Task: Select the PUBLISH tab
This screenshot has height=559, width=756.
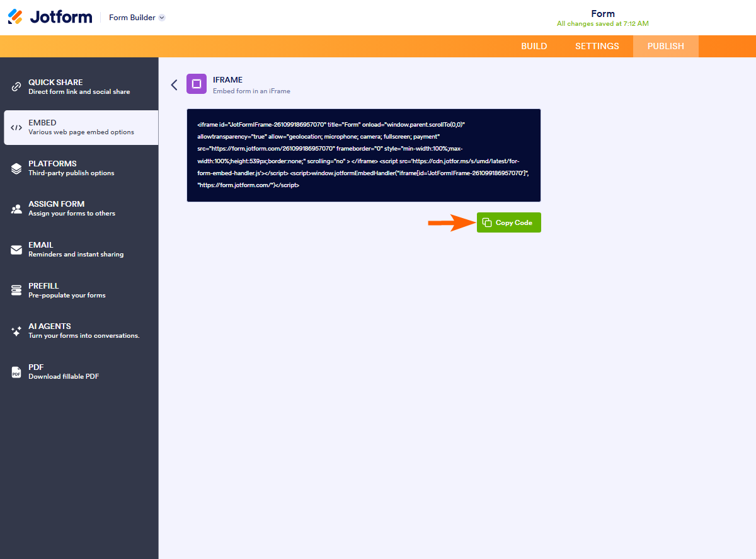Action: [665, 46]
